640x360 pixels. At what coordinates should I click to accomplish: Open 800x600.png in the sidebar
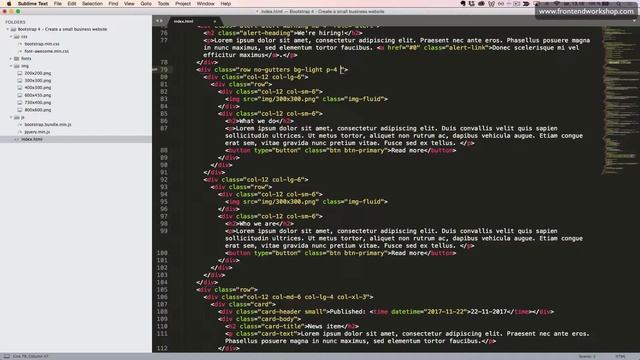38,110
